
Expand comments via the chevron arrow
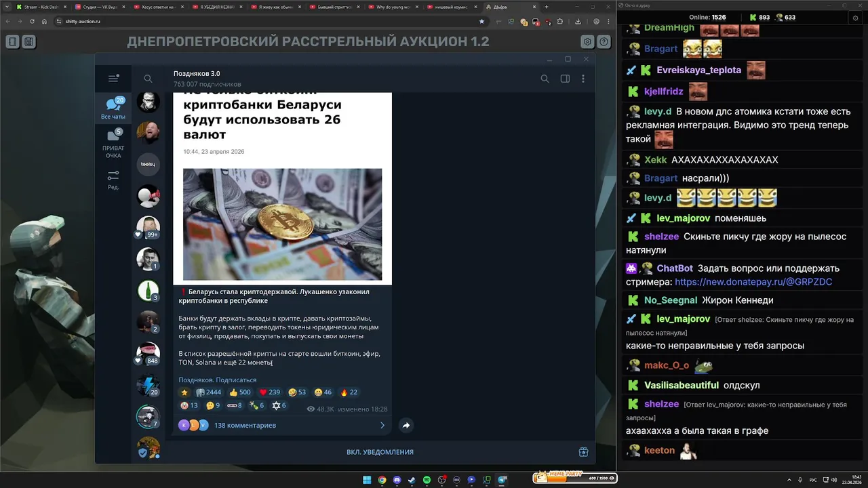pyautogui.click(x=382, y=426)
